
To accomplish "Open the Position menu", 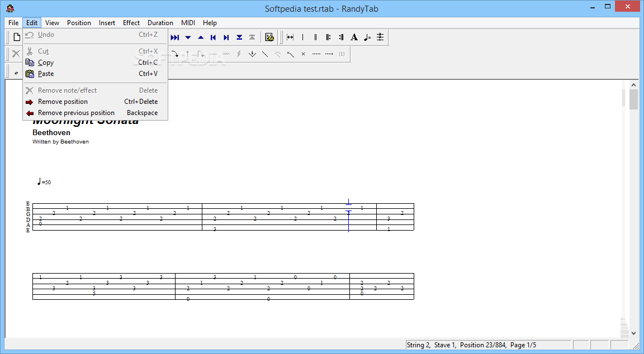I will point(79,22).
